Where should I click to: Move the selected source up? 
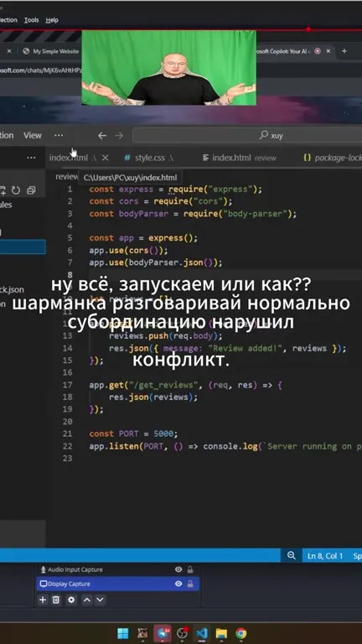[x=86, y=600]
